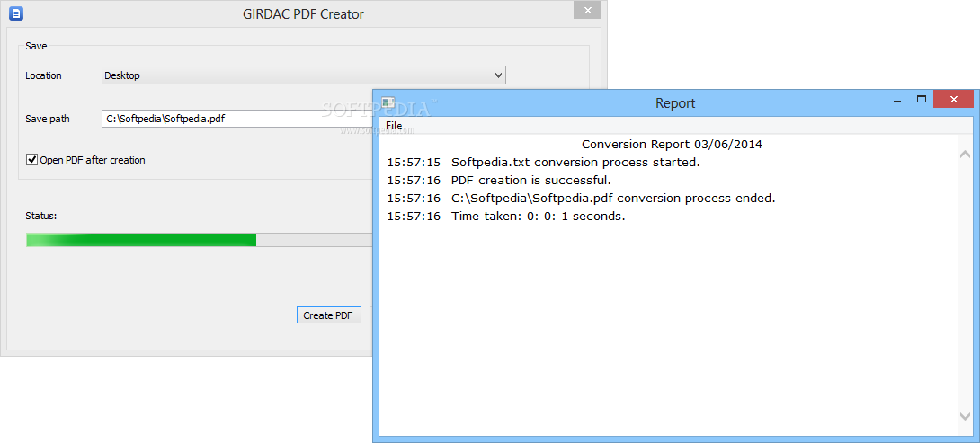This screenshot has height=443, width=980.
Task: Close the Report window
Action: [x=953, y=100]
